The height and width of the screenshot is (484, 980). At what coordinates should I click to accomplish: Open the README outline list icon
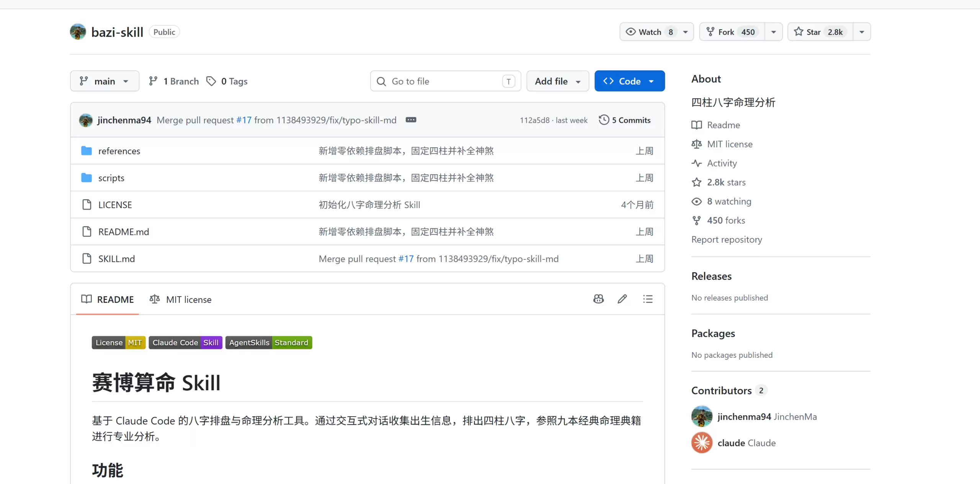648,299
